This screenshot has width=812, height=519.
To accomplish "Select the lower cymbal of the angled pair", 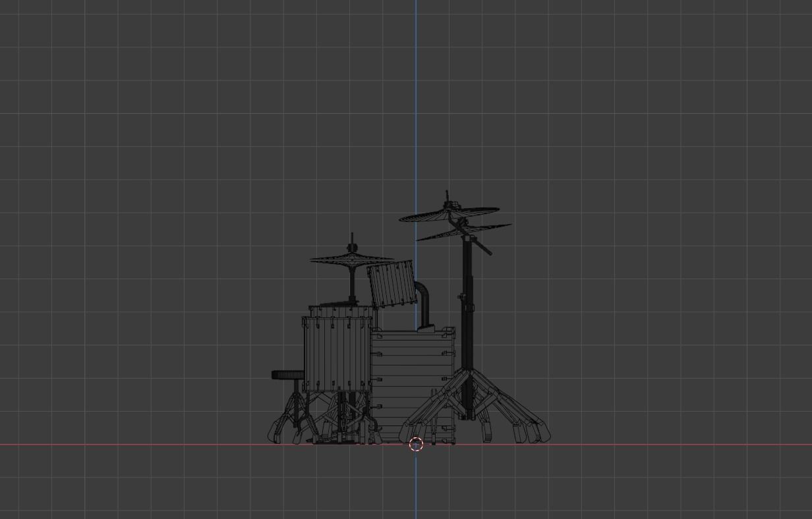I will pyautogui.click(x=463, y=232).
